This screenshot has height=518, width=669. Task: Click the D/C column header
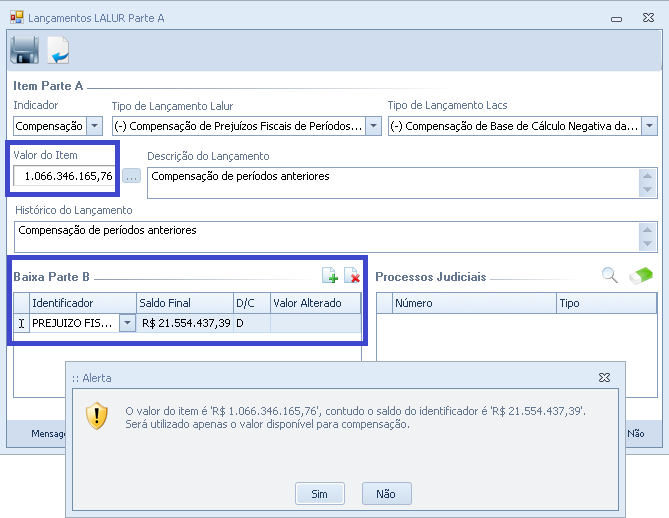(252, 303)
